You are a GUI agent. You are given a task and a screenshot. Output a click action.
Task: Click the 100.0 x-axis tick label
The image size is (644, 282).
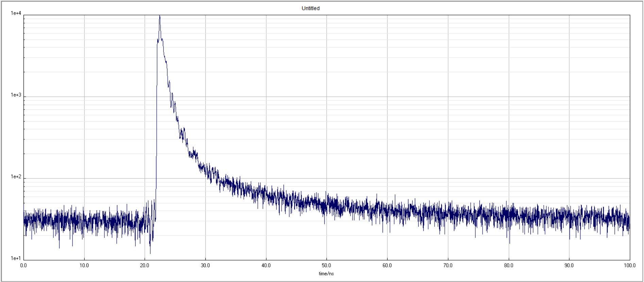click(630, 265)
